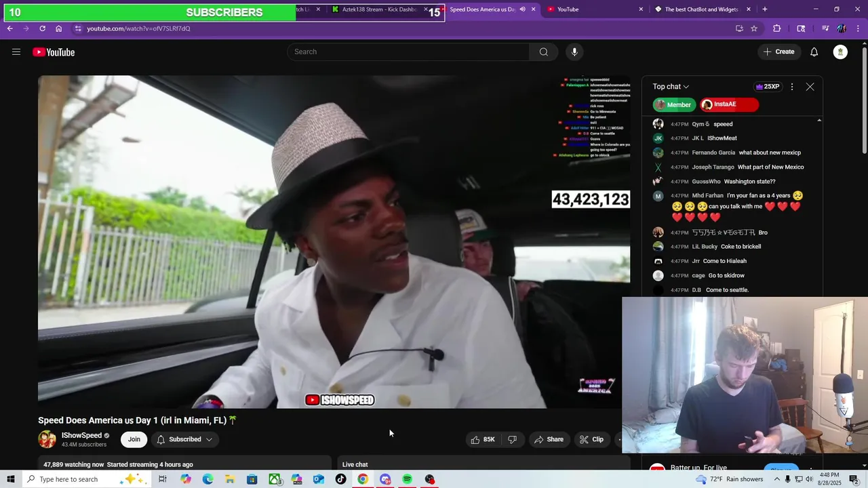Open the YouTube guide hamburger menu
Image resolution: width=868 pixels, height=488 pixels.
tap(16, 52)
